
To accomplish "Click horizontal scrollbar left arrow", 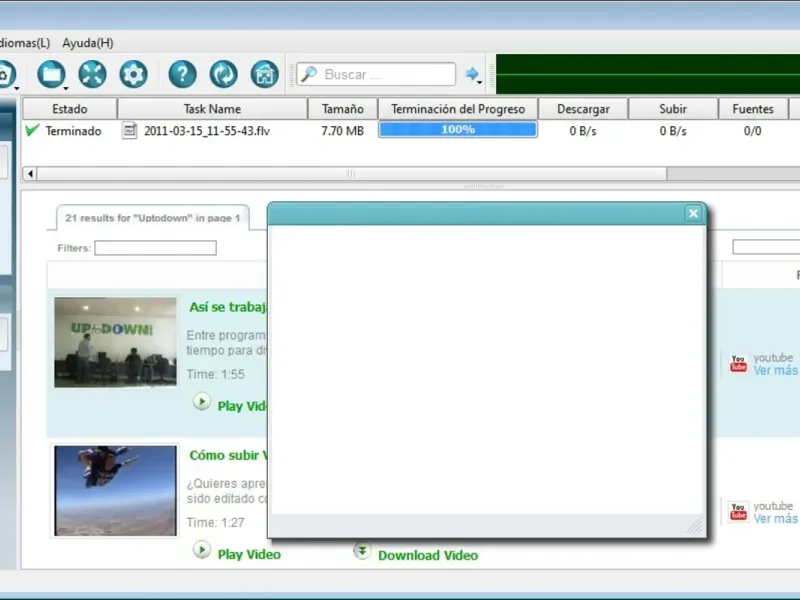I will pos(30,174).
